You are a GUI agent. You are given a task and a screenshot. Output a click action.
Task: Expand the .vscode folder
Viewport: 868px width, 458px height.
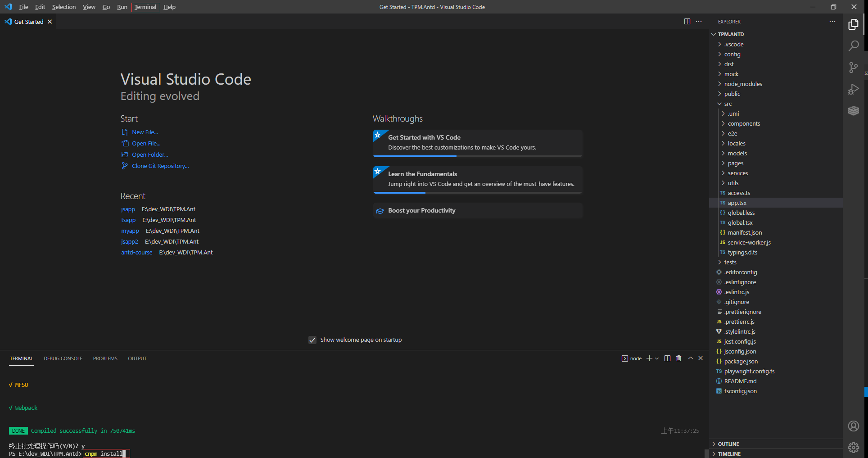(776, 44)
